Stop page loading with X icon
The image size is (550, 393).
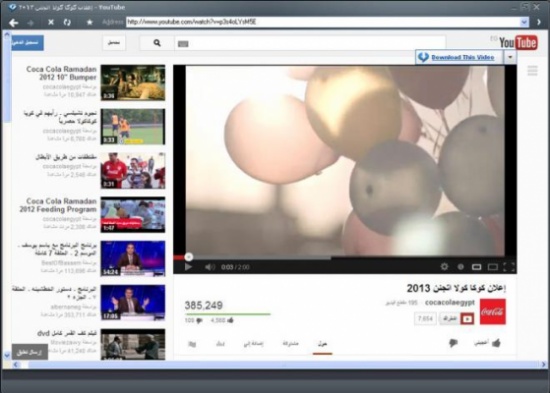[x=51, y=22]
